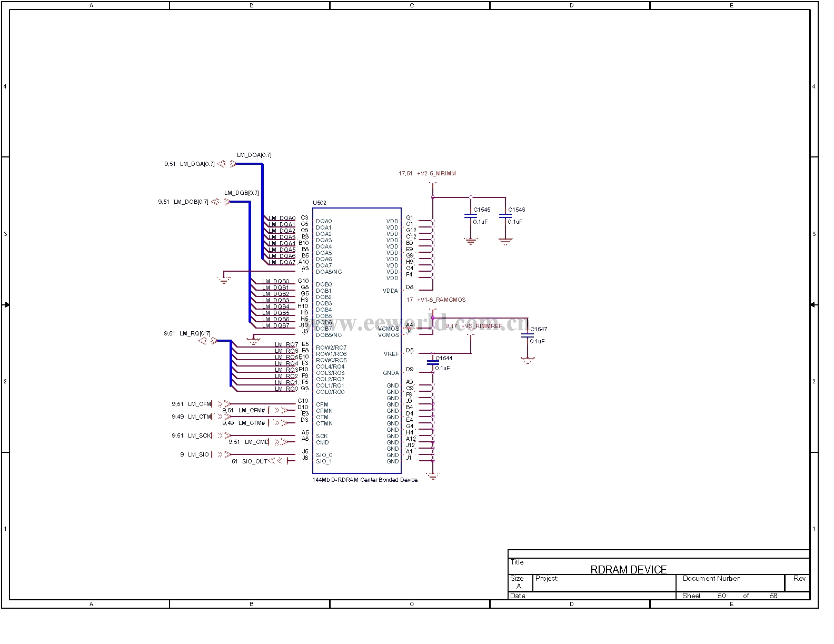Click the Date field in title block
The image size is (834, 644).
point(518,596)
